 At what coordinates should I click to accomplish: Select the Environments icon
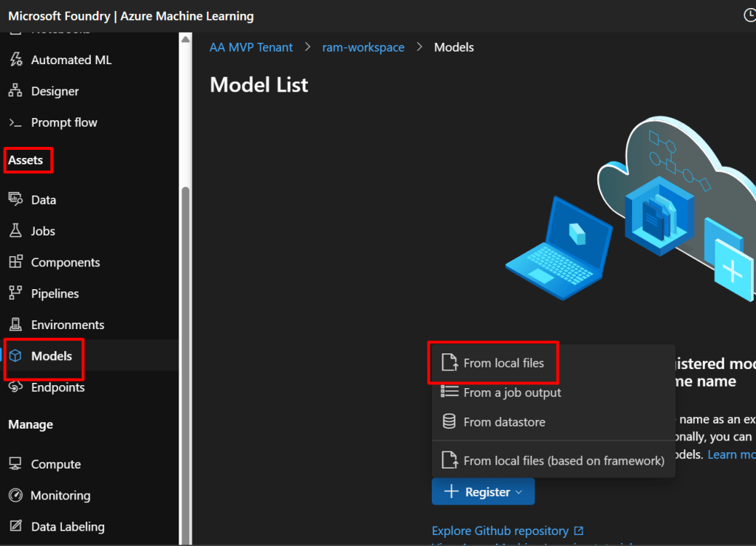16,325
